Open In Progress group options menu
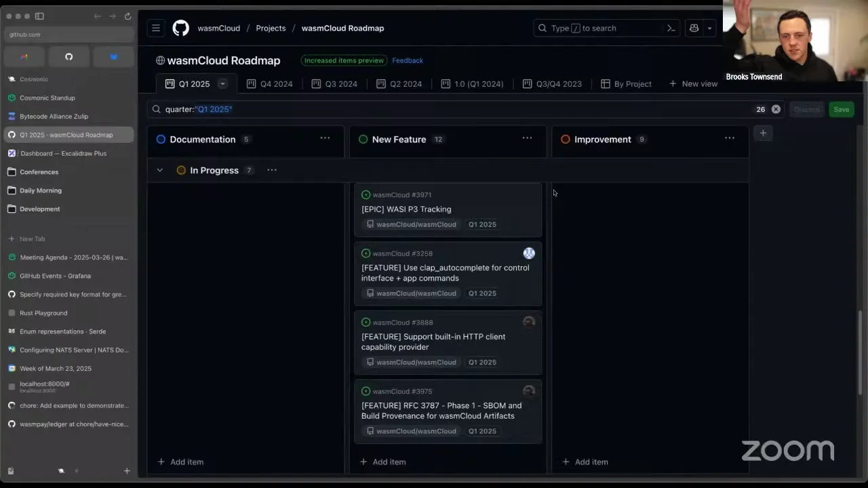This screenshot has height=488, width=868. click(272, 170)
